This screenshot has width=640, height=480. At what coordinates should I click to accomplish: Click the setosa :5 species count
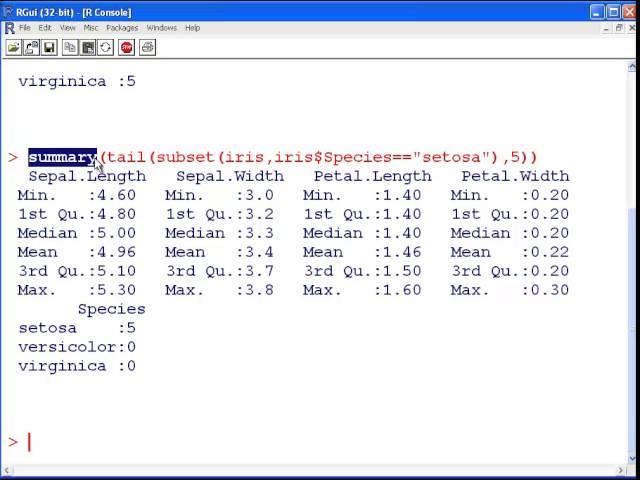tap(77, 328)
